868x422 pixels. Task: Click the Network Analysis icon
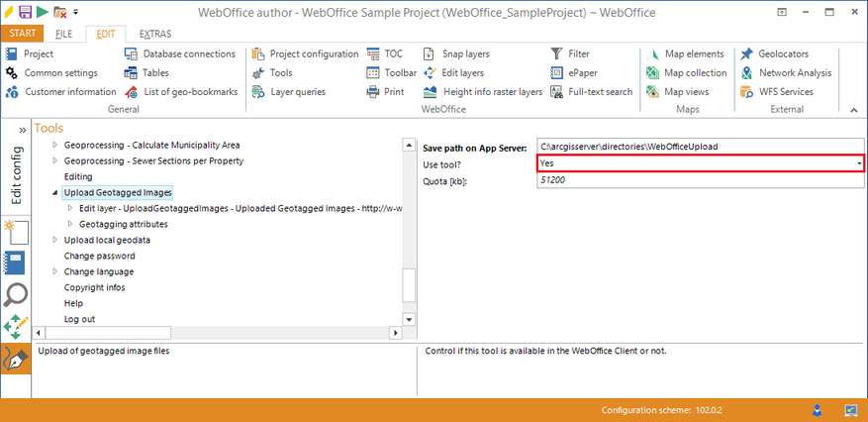(x=747, y=72)
